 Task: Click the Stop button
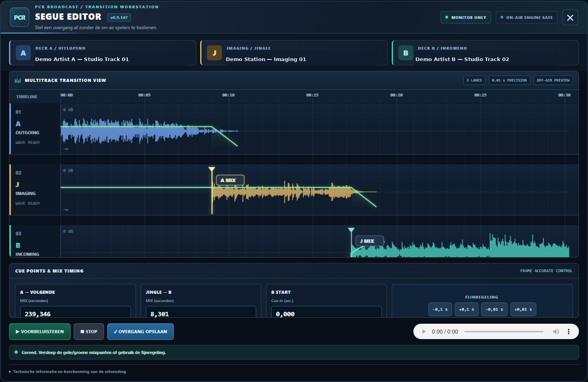(89, 332)
